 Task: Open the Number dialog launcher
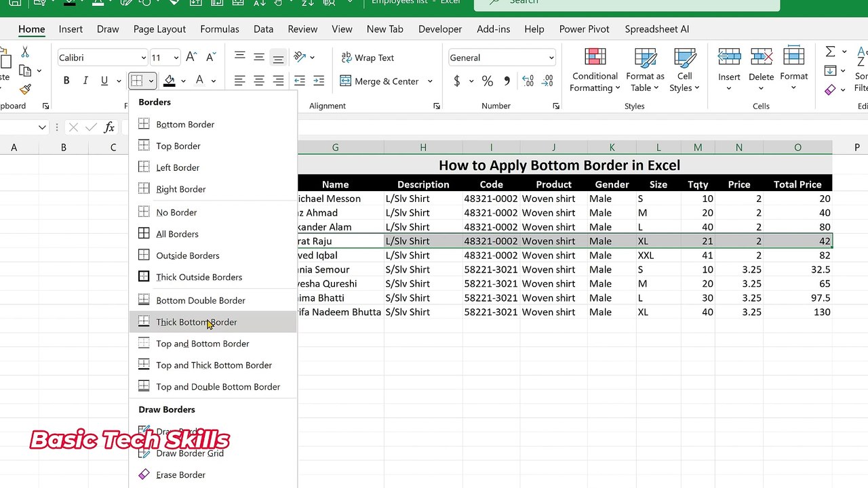click(556, 106)
